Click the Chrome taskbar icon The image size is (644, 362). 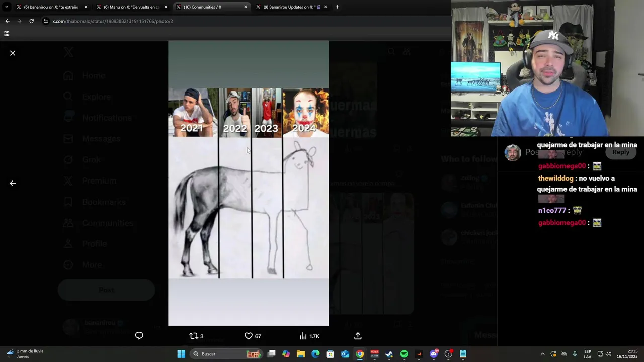360,354
